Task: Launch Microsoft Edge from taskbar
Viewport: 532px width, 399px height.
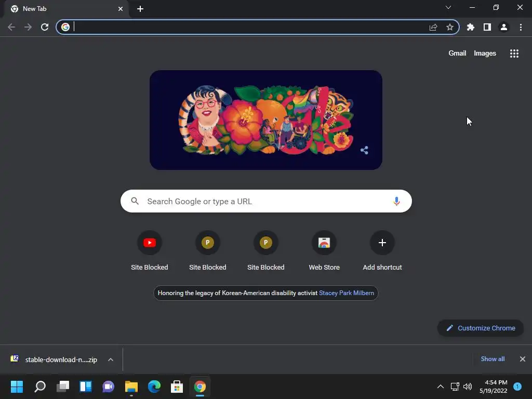Action: [154, 387]
